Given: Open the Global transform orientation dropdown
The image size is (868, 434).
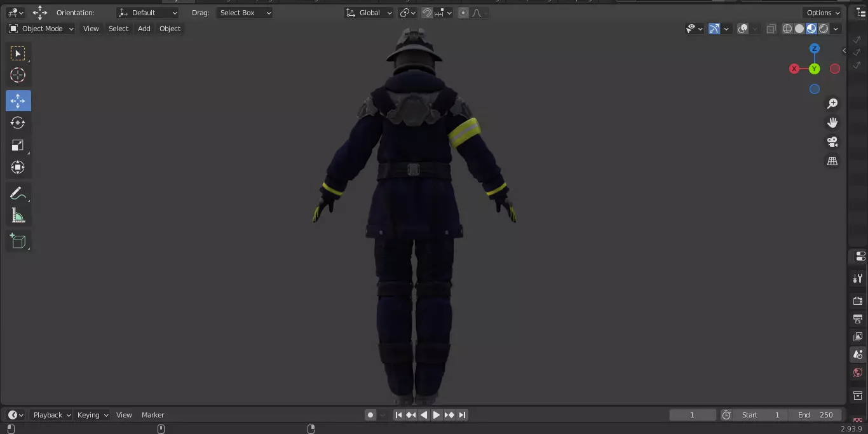Looking at the screenshot, I should point(369,13).
